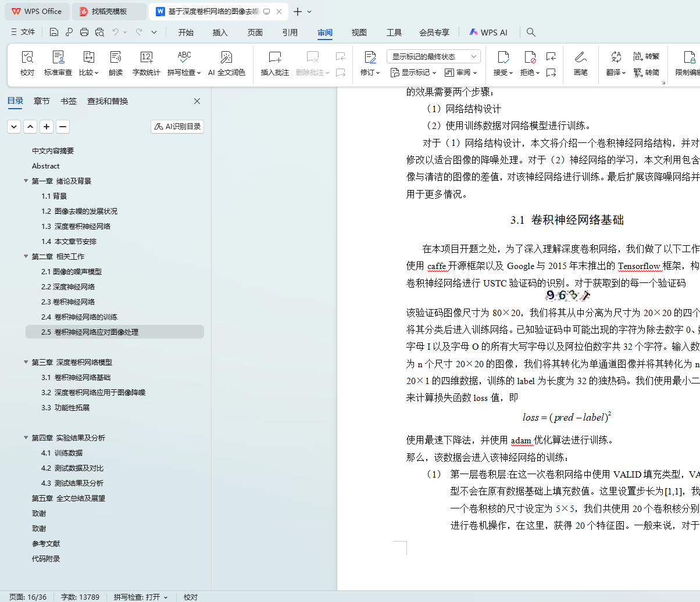Open new tab with plus button
Screen dimensions: 700x602
(298, 12)
